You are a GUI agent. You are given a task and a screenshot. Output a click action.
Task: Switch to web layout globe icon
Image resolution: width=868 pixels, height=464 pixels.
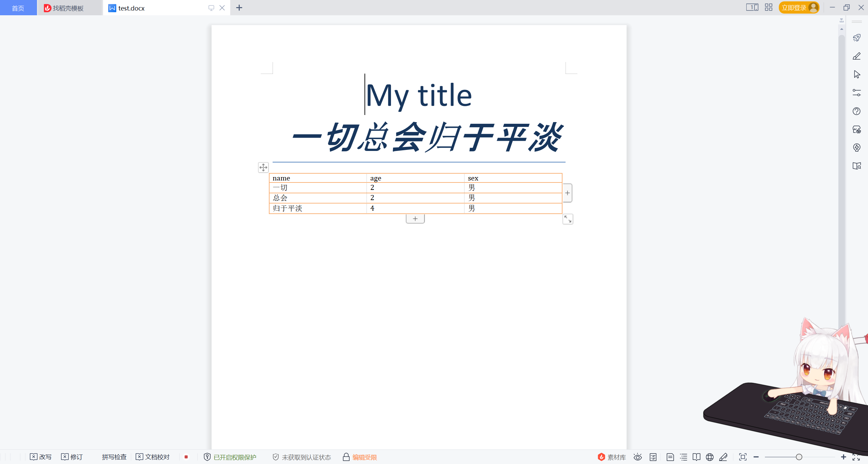coord(710,457)
